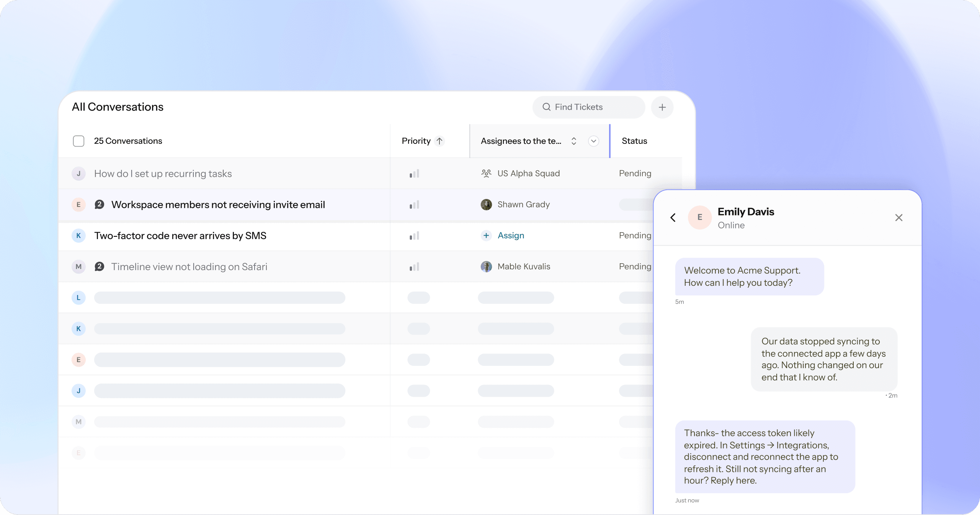Click priority bars icon in invite email row
Viewport: 980px width, 515px height.
(x=414, y=205)
